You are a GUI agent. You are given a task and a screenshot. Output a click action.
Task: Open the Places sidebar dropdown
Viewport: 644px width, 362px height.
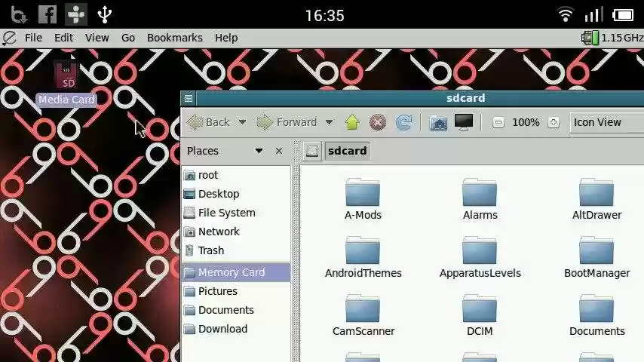(259, 151)
